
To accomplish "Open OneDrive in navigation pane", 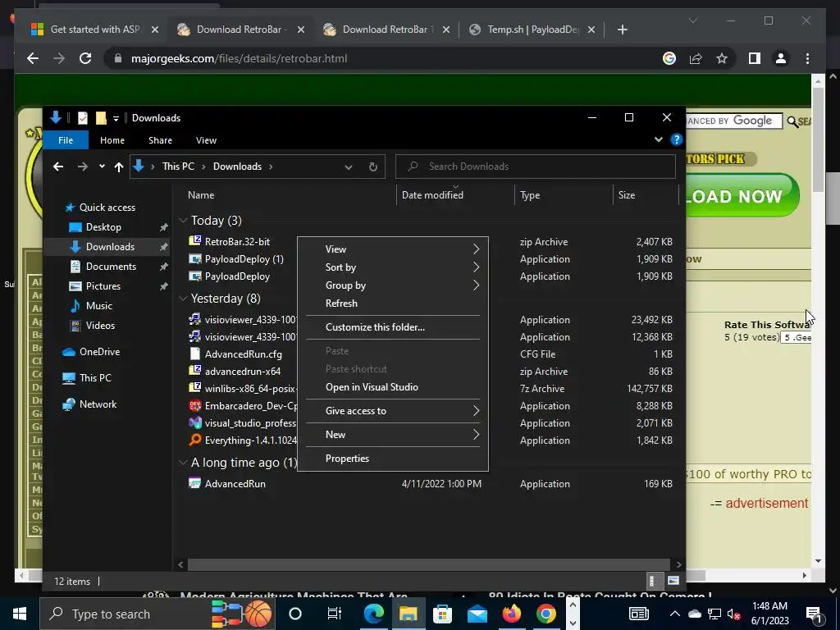I will coord(99,352).
